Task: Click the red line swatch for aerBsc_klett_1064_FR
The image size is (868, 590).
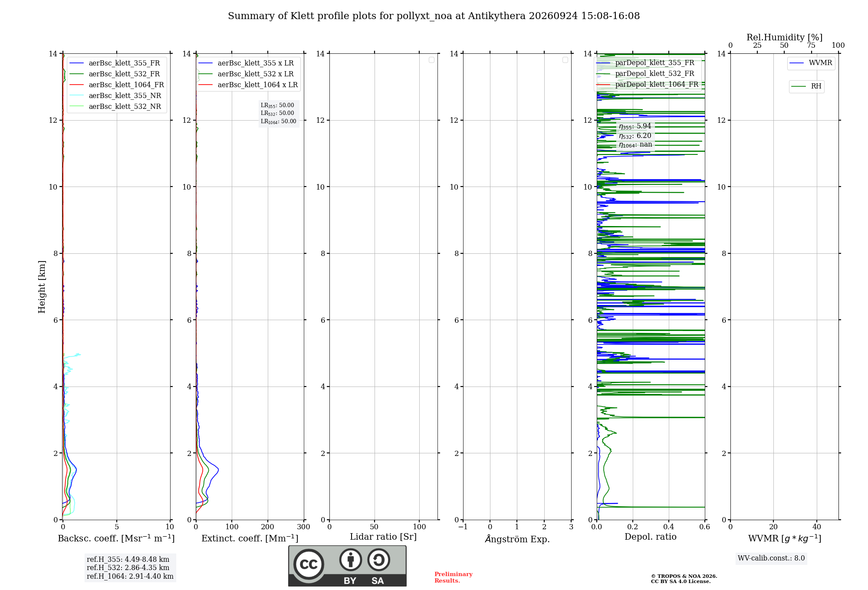Action: pyautogui.click(x=76, y=85)
